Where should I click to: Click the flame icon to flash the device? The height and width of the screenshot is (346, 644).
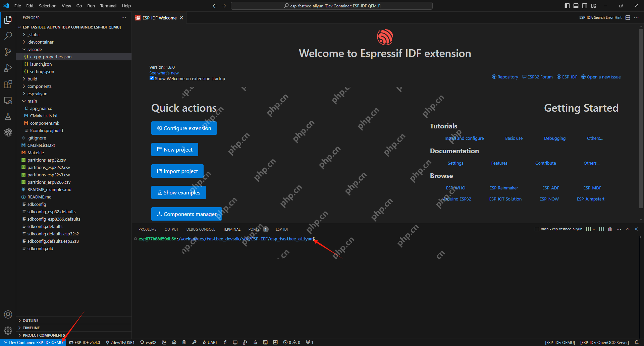(255, 342)
